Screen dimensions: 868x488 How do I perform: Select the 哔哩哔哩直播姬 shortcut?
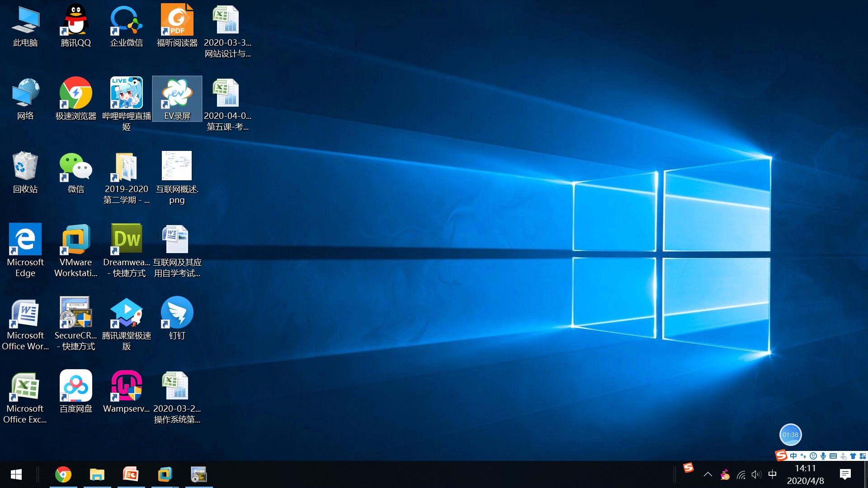pos(127,105)
